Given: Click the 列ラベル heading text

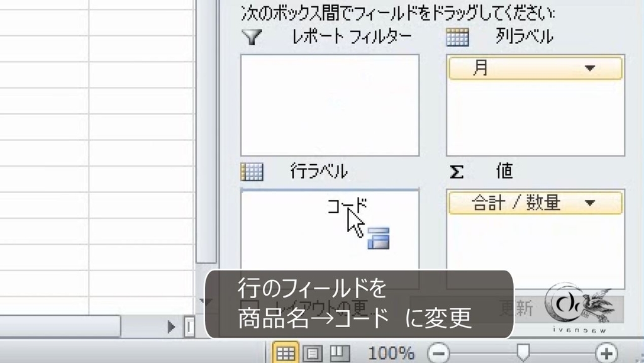Looking at the screenshot, I should click(x=524, y=36).
